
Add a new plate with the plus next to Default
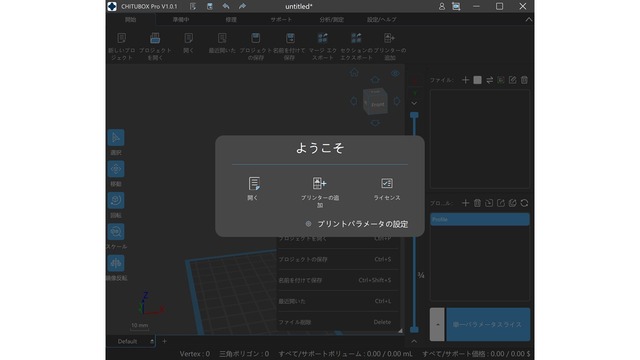164,341
